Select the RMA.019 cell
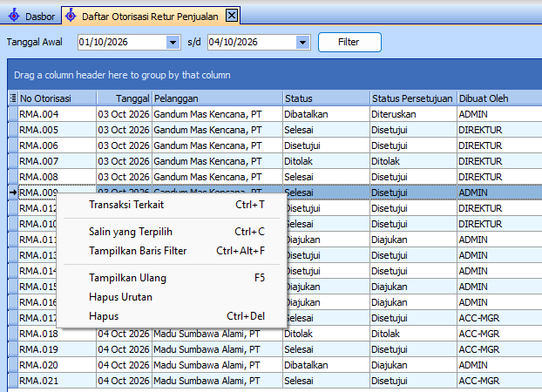 57,349
